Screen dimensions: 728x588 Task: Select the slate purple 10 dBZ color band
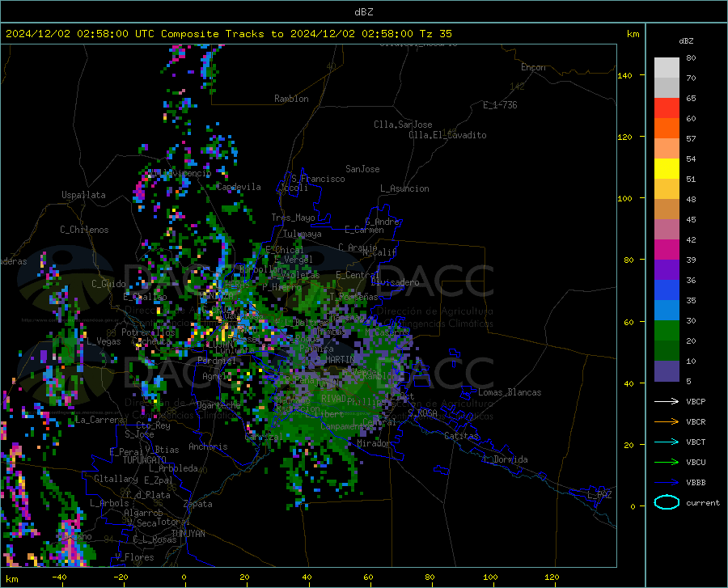point(667,371)
